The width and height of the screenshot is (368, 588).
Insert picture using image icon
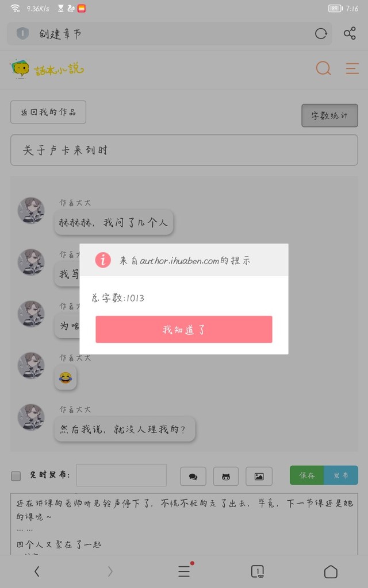[259, 476]
